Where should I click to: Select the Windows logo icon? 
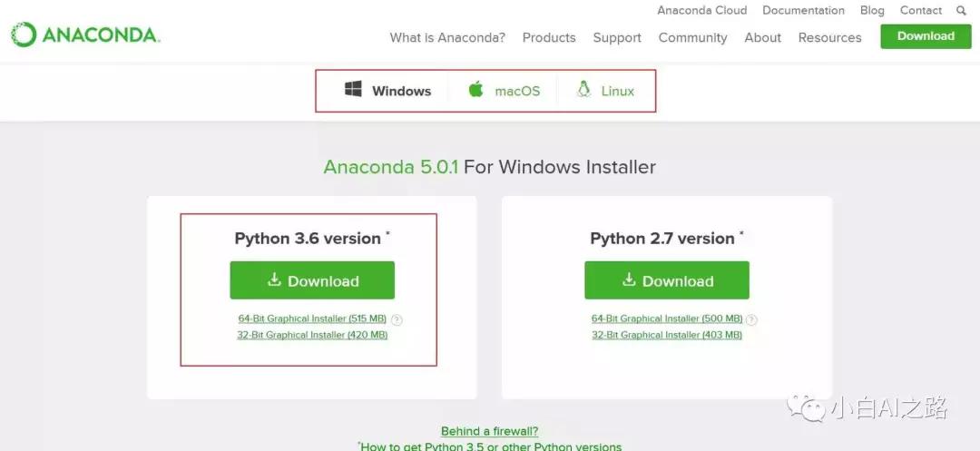click(x=353, y=89)
